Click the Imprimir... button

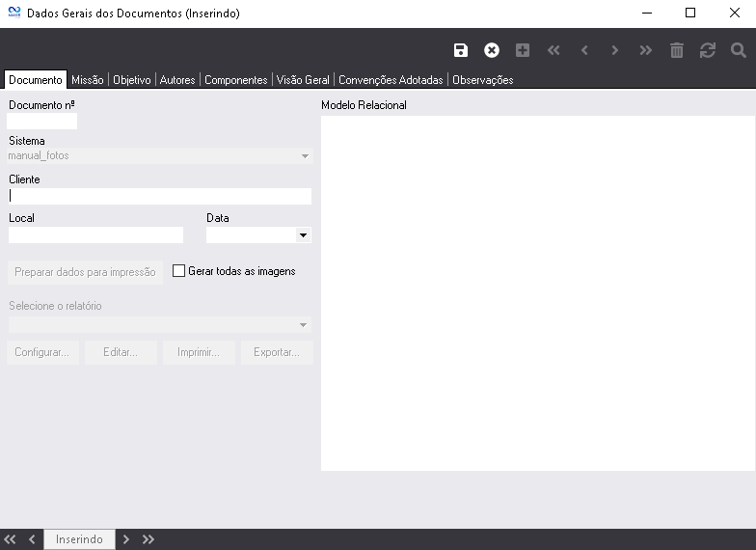coord(199,352)
